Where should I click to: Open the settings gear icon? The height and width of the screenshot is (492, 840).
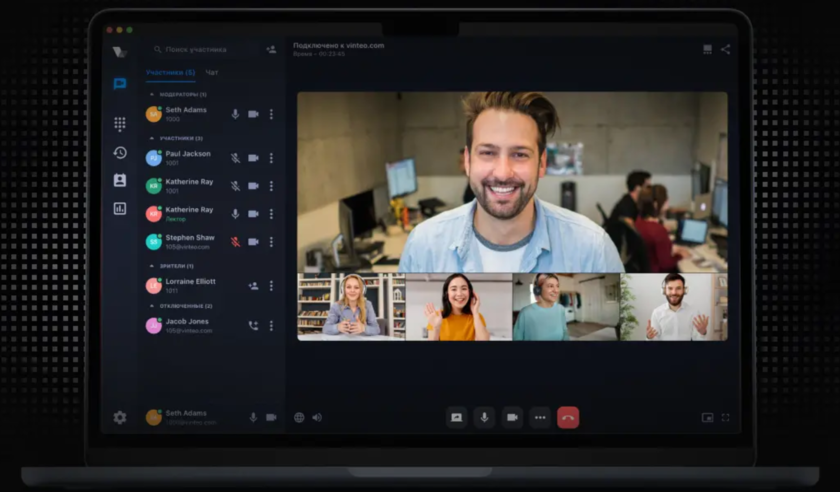pos(120,417)
